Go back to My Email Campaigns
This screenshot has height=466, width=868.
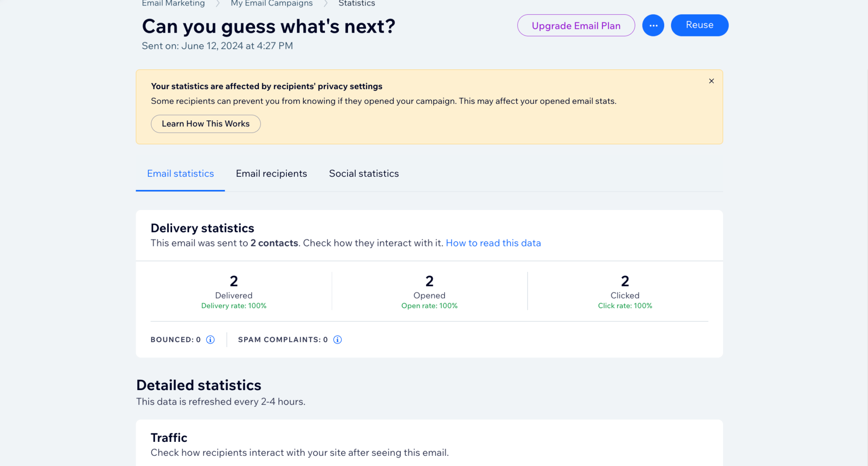[271, 3]
